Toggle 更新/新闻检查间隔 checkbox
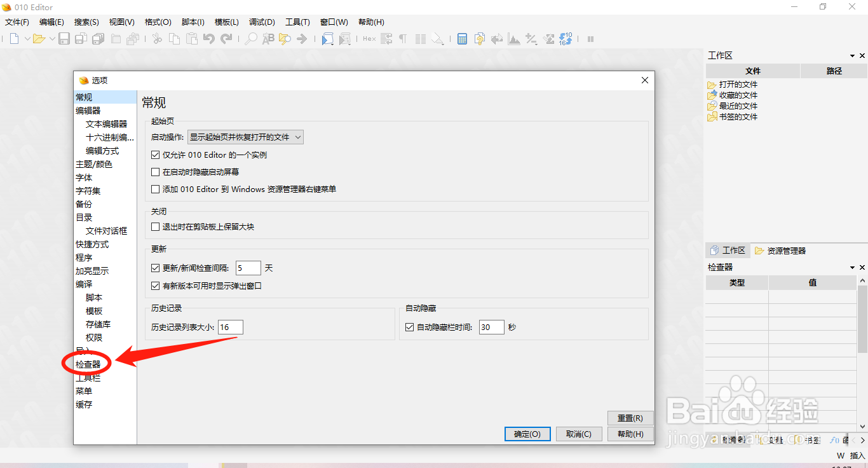 155,268
